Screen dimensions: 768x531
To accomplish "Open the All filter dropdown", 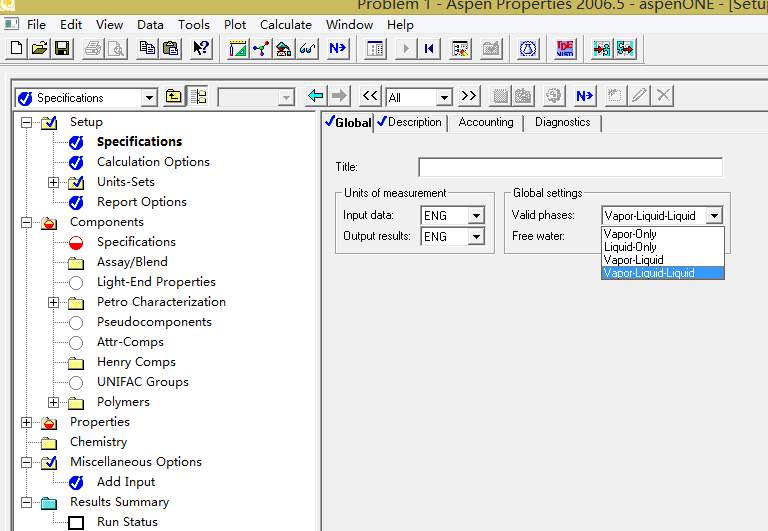I will (444, 97).
